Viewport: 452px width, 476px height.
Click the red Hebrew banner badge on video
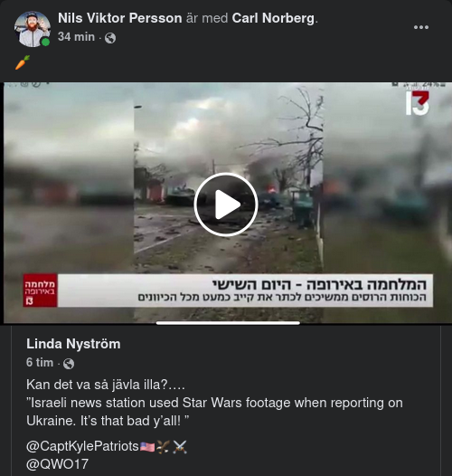pos(41,290)
